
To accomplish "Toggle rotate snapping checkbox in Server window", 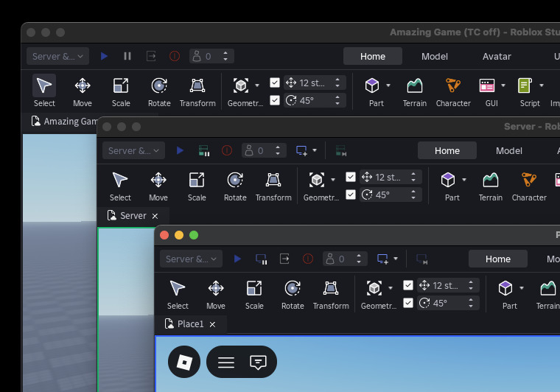I will point(351,195).
